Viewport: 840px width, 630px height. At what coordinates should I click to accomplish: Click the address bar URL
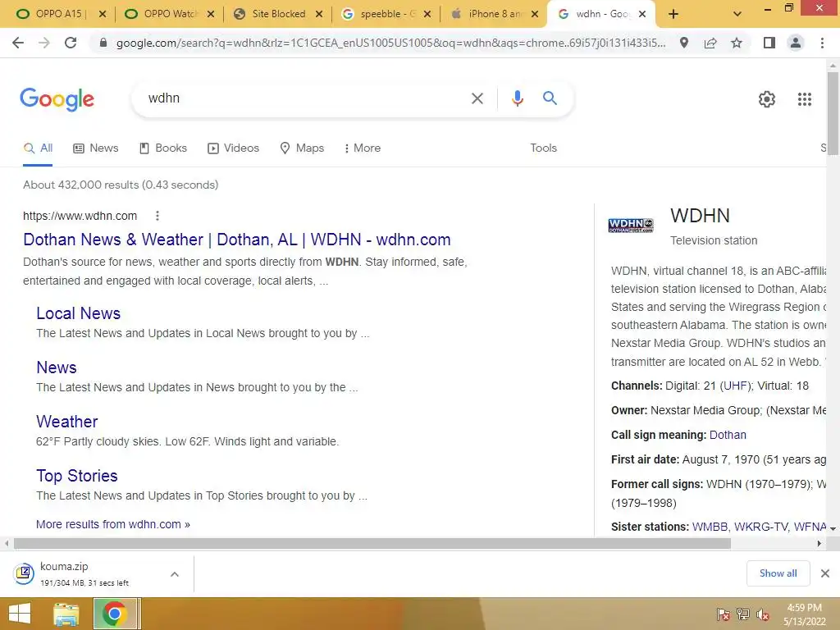(390, 43)
